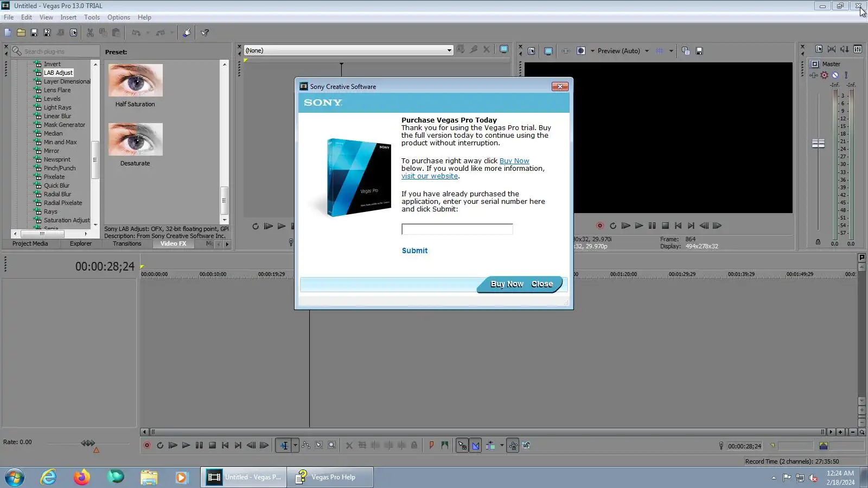Click the inline Buy Now hyperlink
Image resolution: width=868 pixels, height=488 pixels.
(x=514, y=161)
